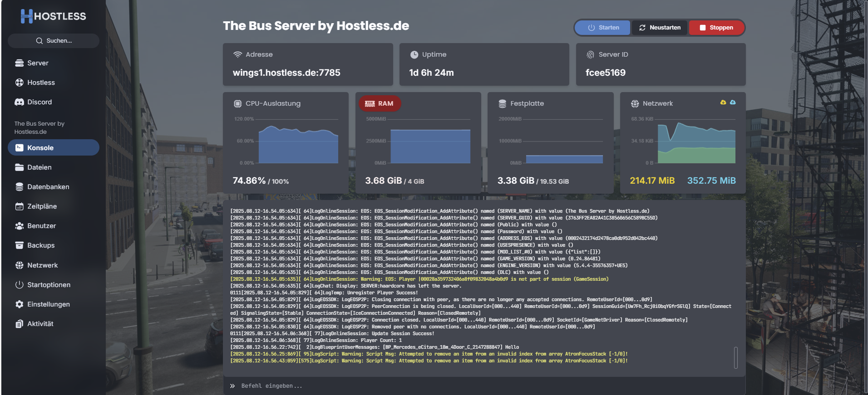Click the Discord icon in sidebar
Screen dimensions: 868x395
pyautogui.click(x=20, y=102)
